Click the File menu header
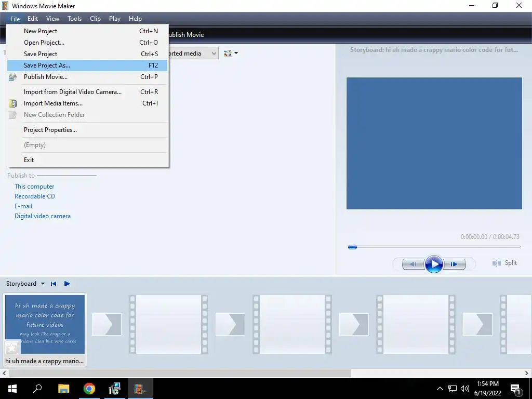Viewport: 532px width, 399px height. [15, 19]
